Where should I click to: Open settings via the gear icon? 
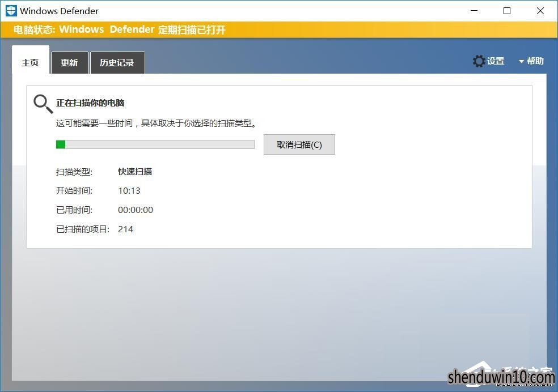(x=479, y=61)
